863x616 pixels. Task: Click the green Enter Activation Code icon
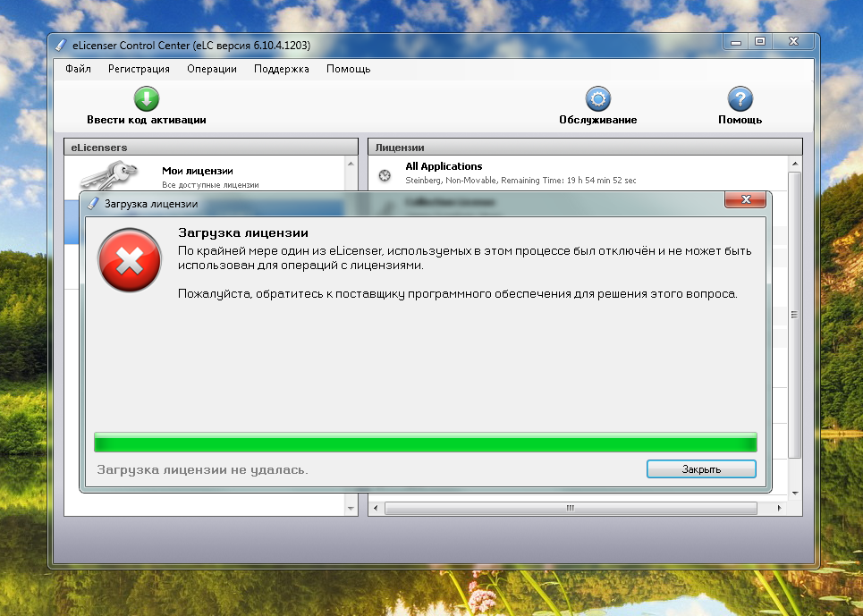pyautogui.click(x=147, y=99)
